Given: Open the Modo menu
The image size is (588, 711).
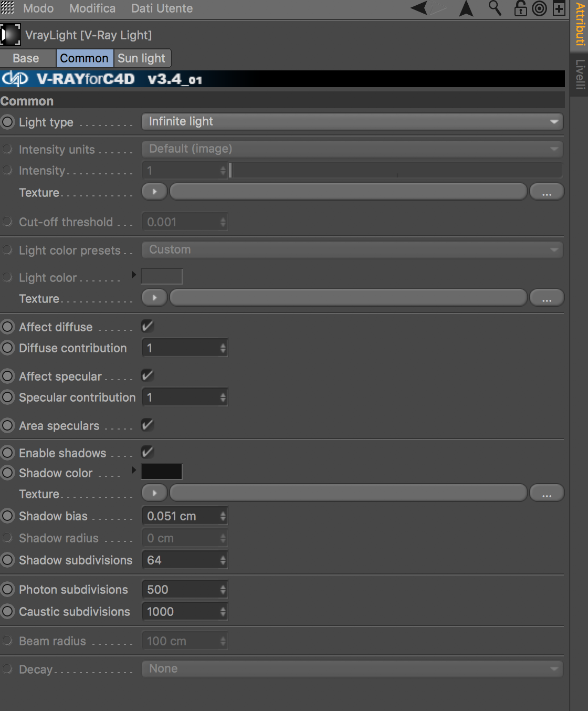Looking at the screenshot, I should click(38, 8).
